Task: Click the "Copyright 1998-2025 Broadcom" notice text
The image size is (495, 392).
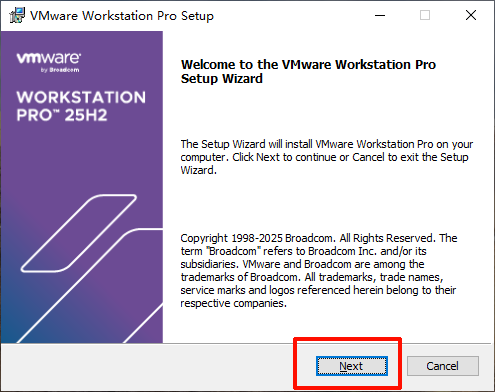Action: coord(319,270)
